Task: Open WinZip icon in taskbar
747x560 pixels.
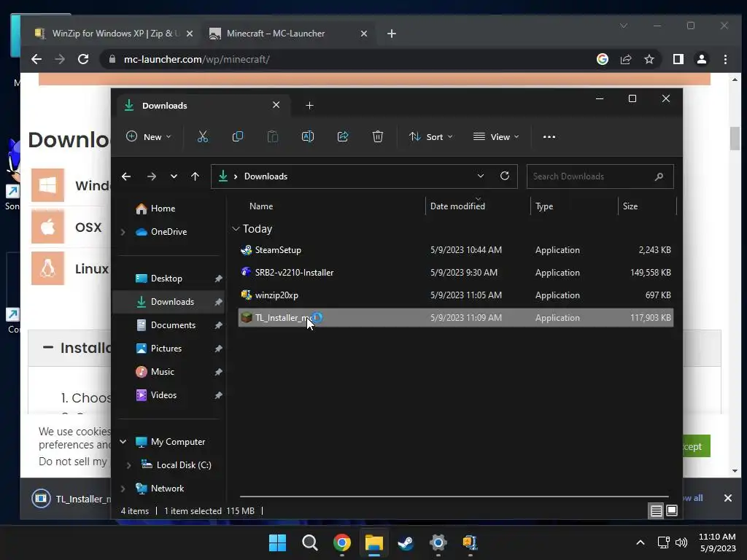Action: point(471,542)
